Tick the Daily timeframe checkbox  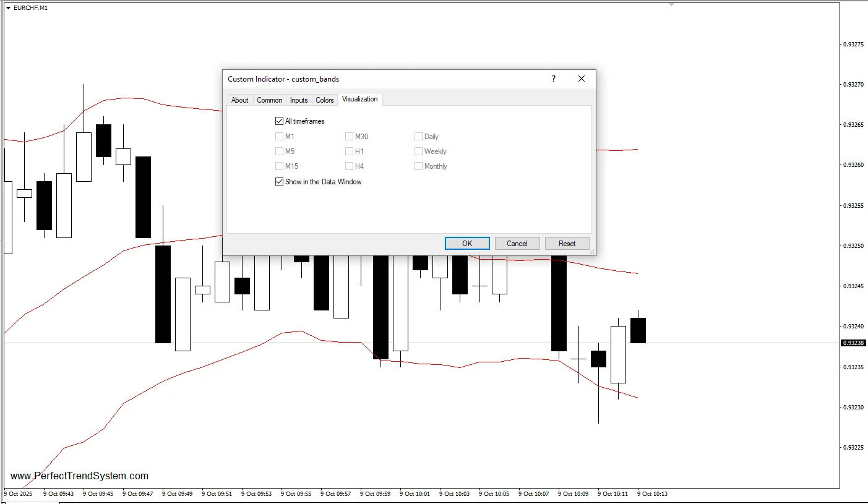[x=419, y=137]
